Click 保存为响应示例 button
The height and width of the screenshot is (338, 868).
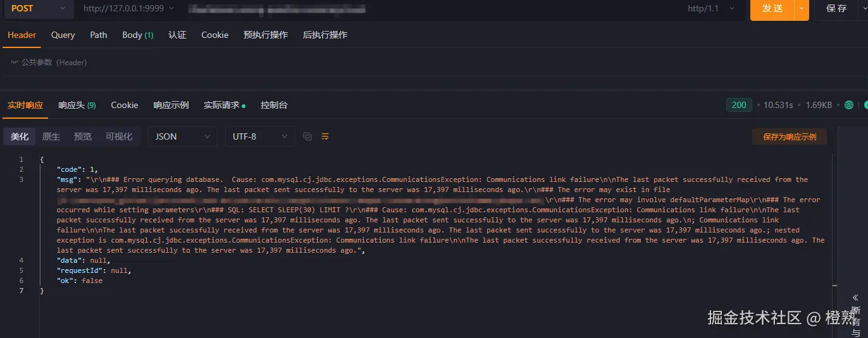pos(790,136)
